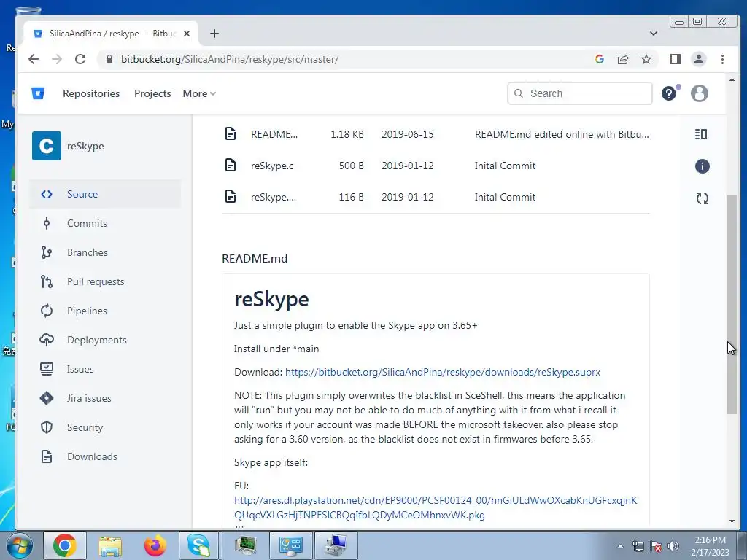
Task: Open Chrome side panel icon
Action: pyautogui.click(x=675, y=59)
